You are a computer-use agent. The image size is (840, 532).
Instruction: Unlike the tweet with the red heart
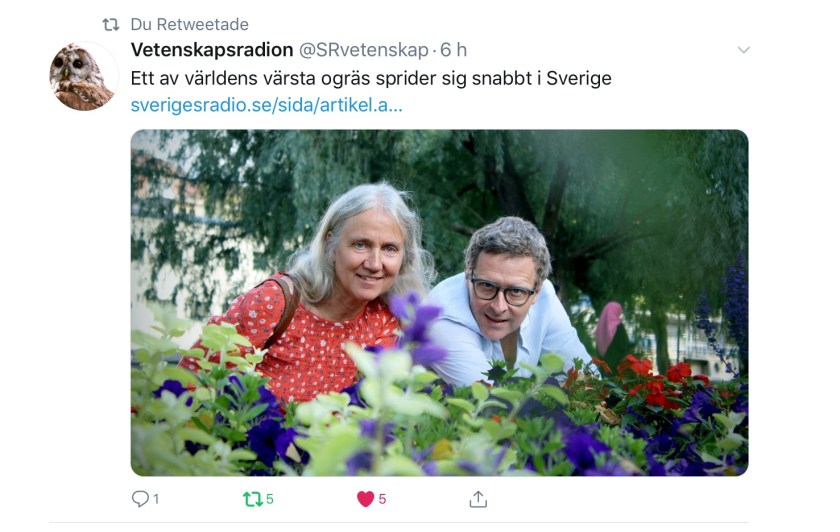coord(365,499)
